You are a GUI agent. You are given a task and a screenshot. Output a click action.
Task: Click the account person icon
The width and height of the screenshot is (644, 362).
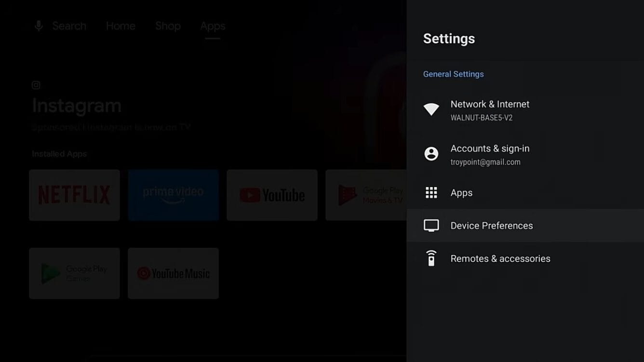(431, 154)
